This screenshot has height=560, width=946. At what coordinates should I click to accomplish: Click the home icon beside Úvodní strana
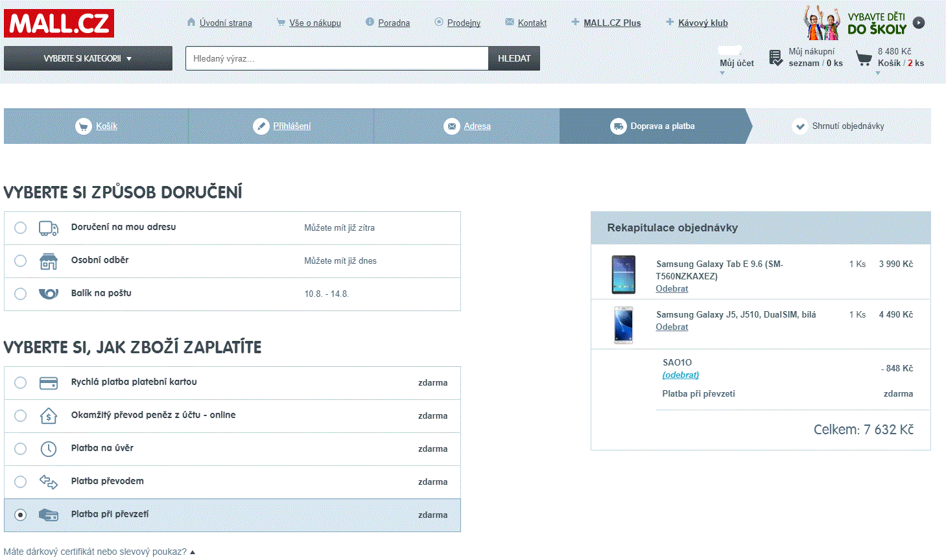coord(191,22)
